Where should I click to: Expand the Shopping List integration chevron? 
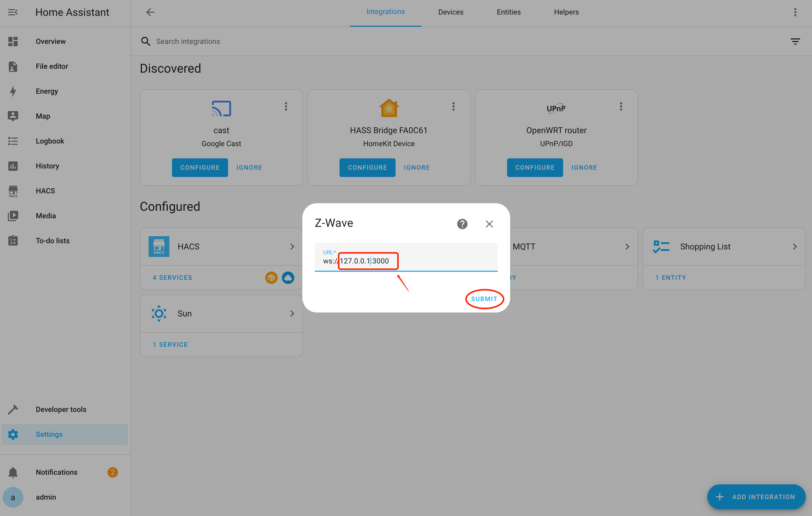pyautogui.click(x=794, y=247)
